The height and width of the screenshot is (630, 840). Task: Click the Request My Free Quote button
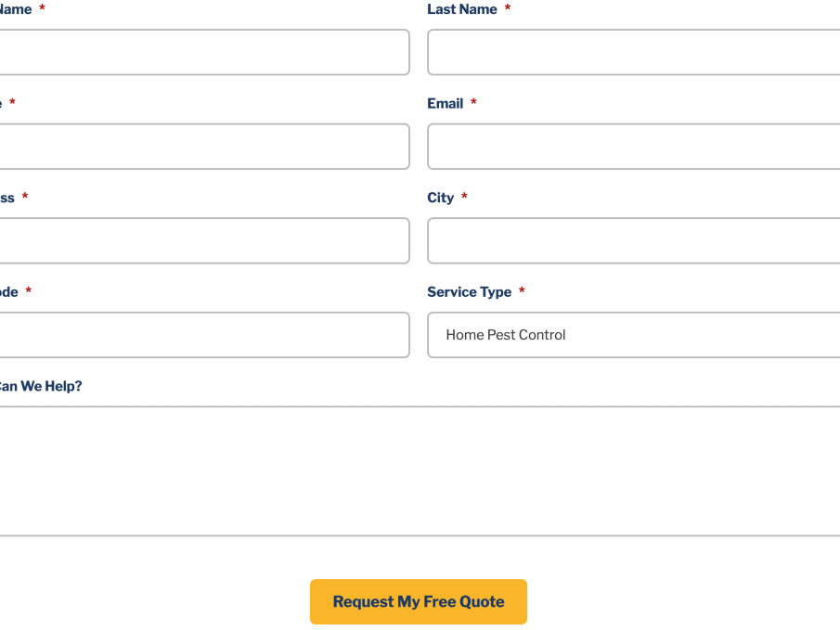(419, 602)
